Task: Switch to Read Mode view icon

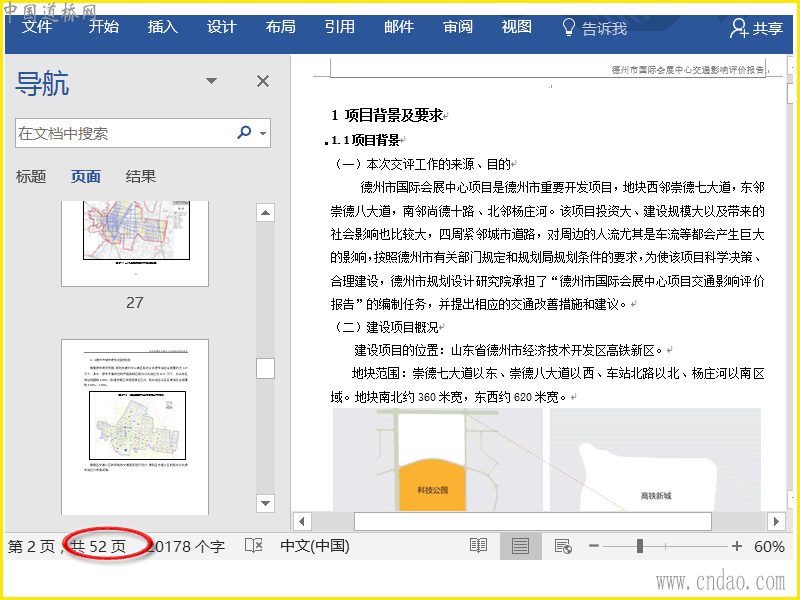Action: point(479,546)
